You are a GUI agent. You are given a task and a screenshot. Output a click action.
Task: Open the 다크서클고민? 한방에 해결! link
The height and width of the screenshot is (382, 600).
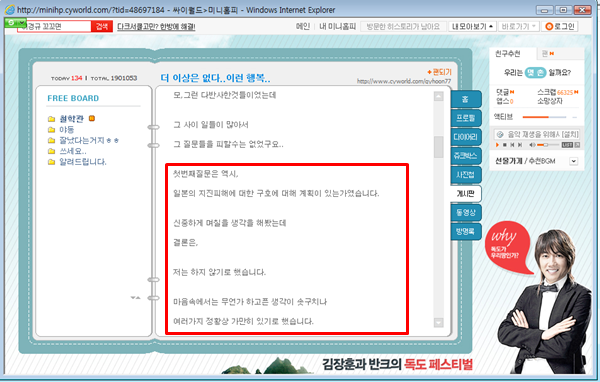coord(156,26)
